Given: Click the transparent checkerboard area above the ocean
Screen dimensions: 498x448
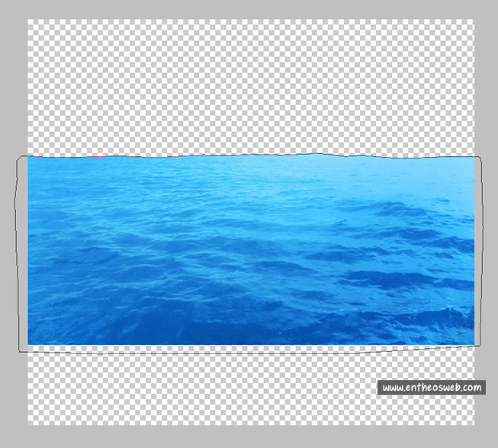Looking at the screenshot, I should click(251, 85).
